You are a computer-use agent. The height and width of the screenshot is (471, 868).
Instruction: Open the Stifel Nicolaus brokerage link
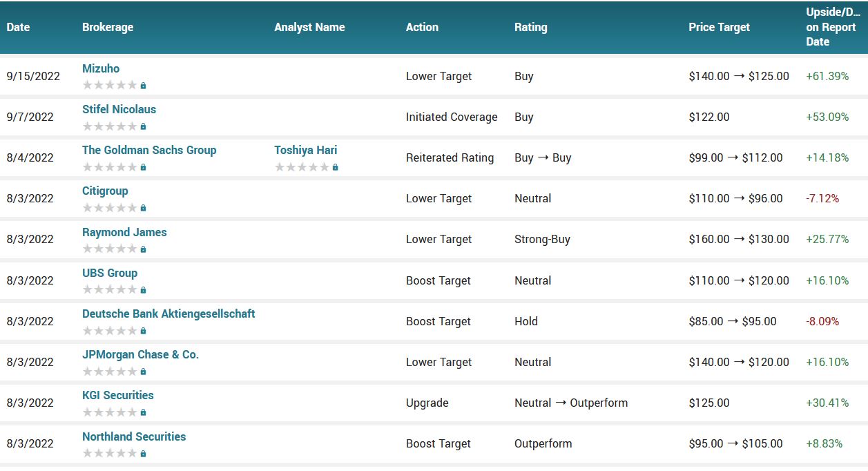(x=119, y=109)
